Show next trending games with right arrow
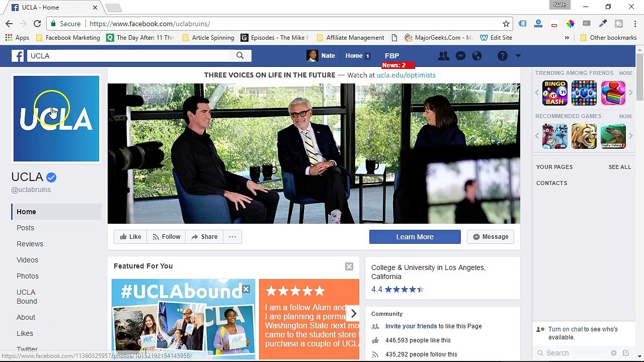Image resolution: width=644 pixels, height=362 pixels. [x=630, y=93]
